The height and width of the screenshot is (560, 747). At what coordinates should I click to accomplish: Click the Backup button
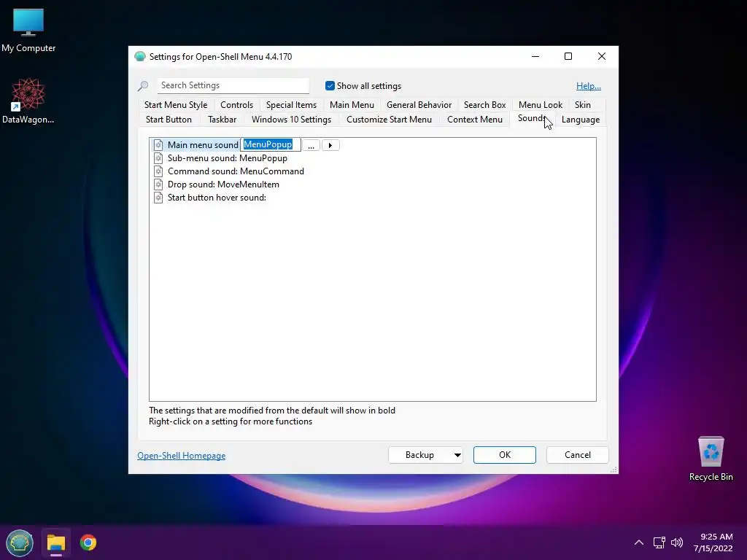(419, 455)
